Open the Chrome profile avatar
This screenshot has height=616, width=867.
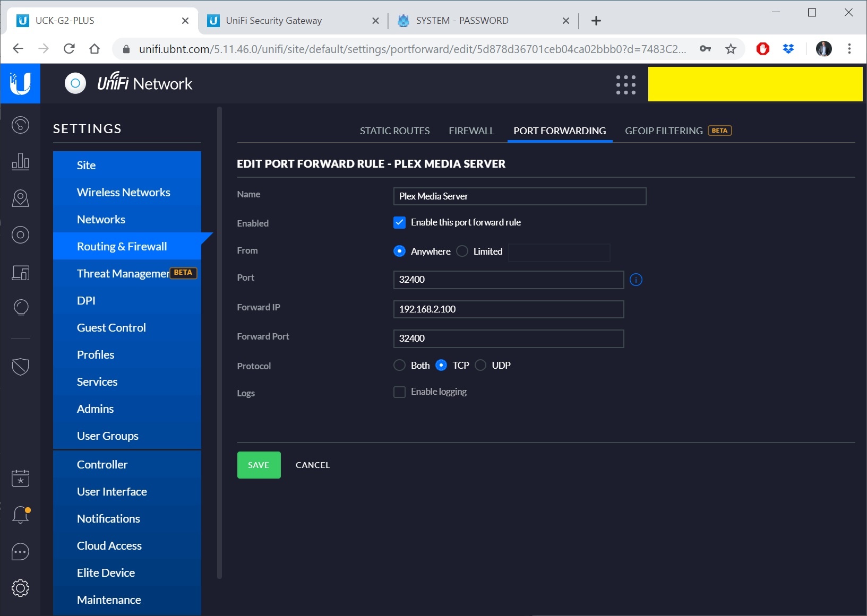(x=823, y=49)
